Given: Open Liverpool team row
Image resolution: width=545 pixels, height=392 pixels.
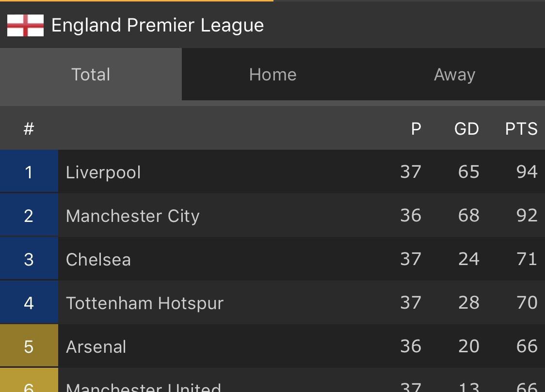Looking at the screenshot, I should 272,172.
